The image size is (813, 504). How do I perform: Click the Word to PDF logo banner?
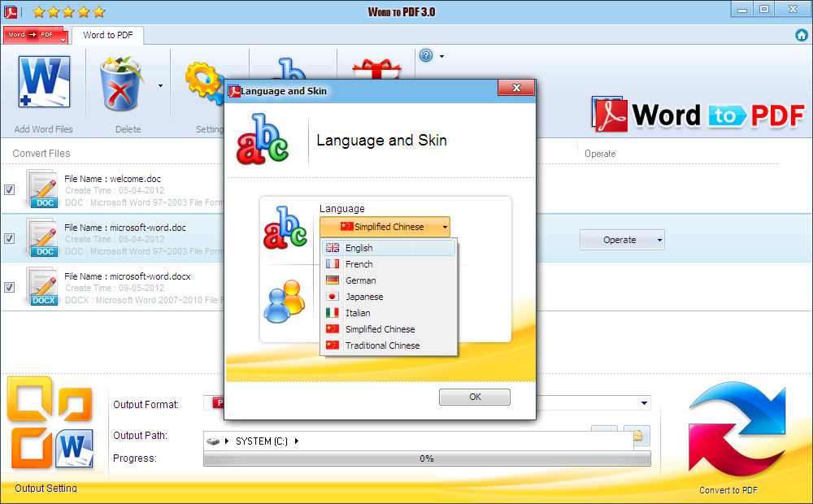pos(698,114)
